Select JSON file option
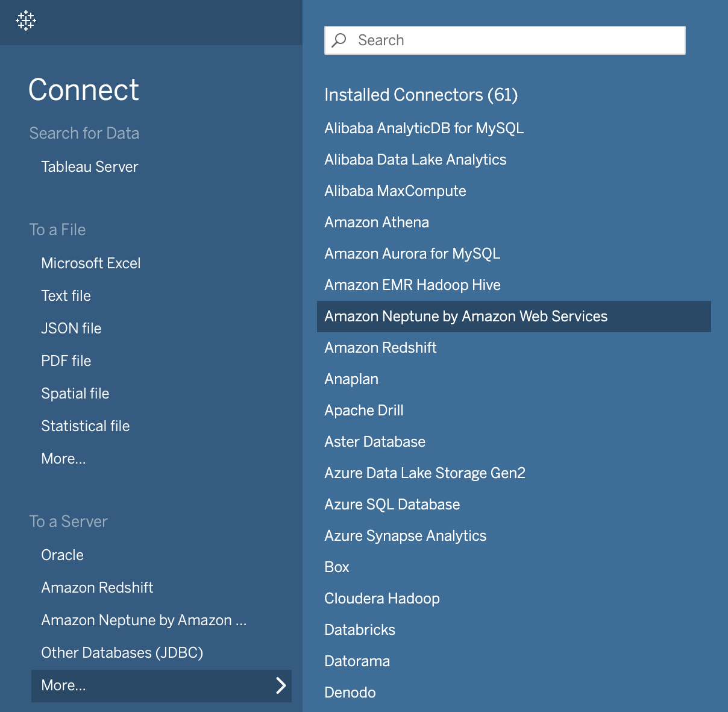 point(71,329)
